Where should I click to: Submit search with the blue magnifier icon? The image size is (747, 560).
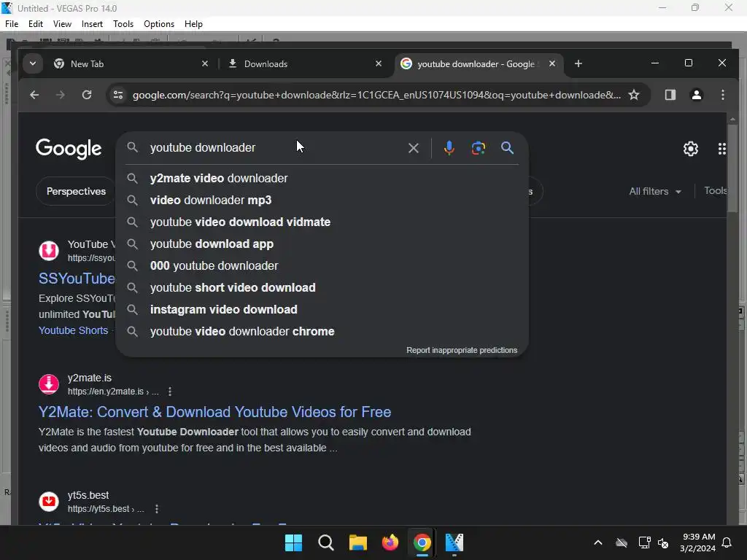coord(508,148)
